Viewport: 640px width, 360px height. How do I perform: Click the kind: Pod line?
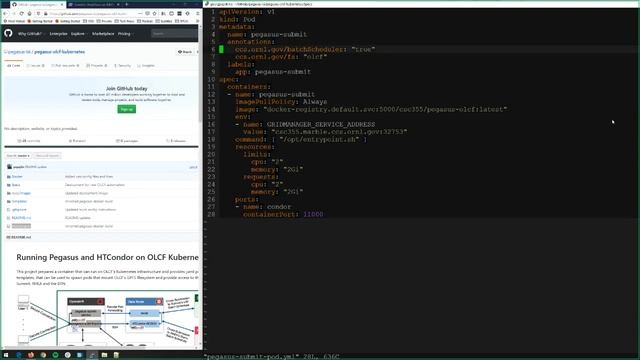pos(237,19)
